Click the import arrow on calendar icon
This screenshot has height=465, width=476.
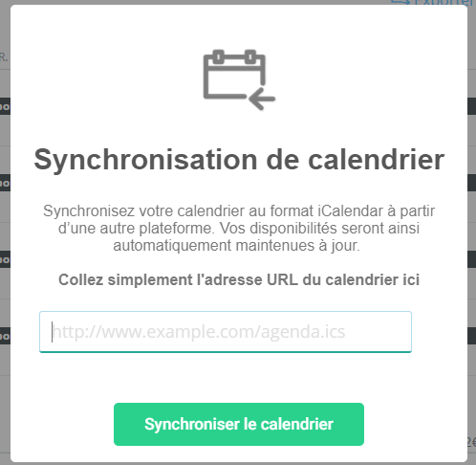tap(262, 99)
